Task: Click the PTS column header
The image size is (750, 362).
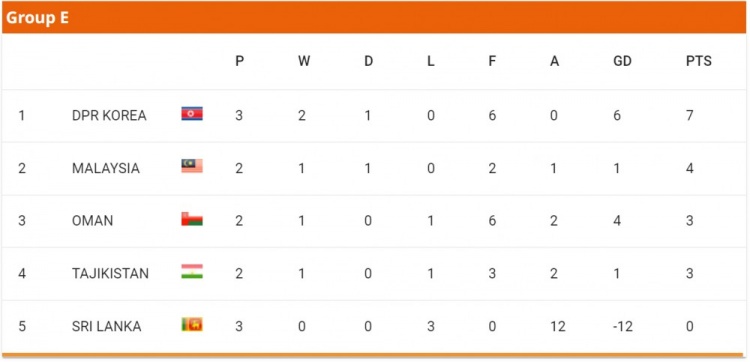Action: [698, 61]
